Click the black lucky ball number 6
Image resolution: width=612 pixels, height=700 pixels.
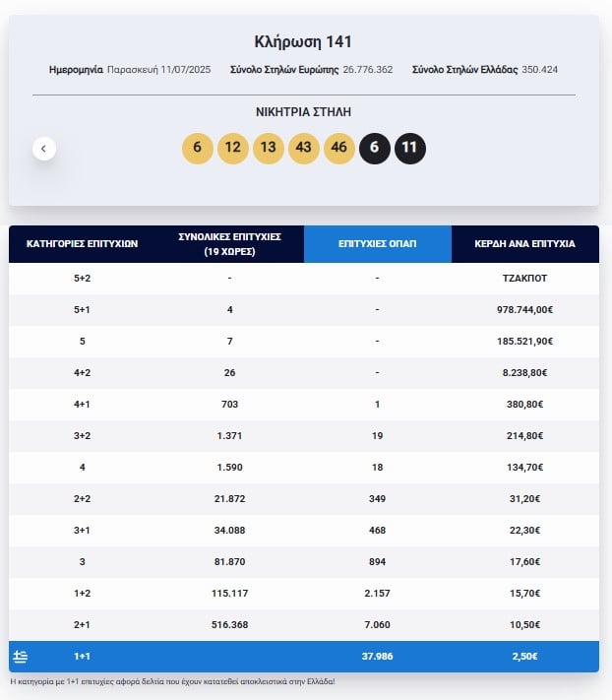click(x=375, y=149)
